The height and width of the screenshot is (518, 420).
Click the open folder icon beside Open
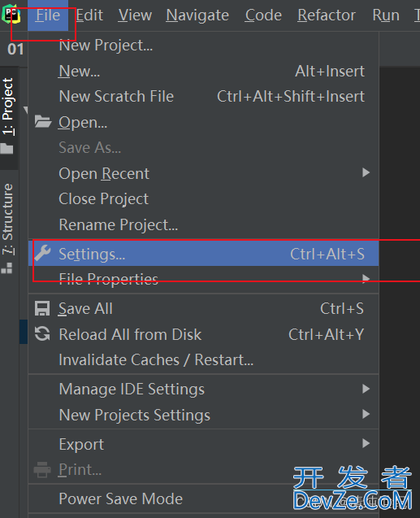[43, 122]
